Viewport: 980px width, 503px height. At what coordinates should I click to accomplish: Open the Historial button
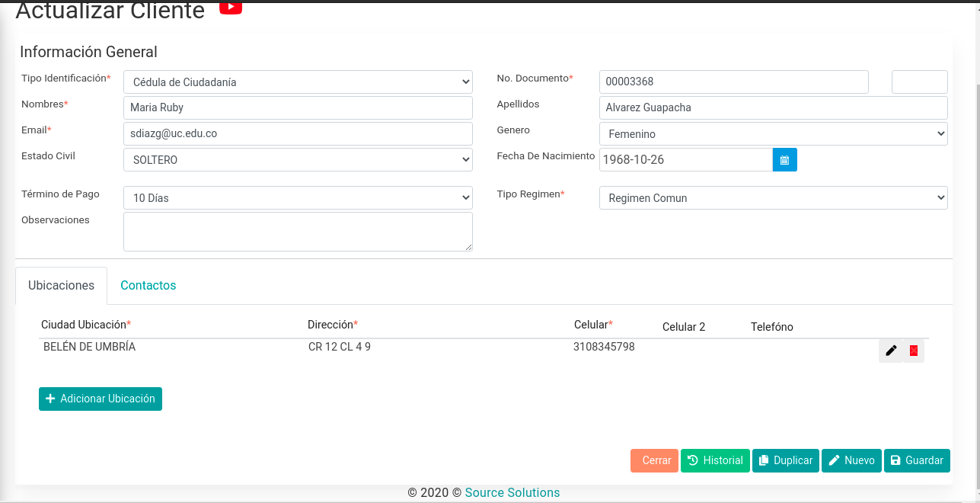(x=715, y=460)
